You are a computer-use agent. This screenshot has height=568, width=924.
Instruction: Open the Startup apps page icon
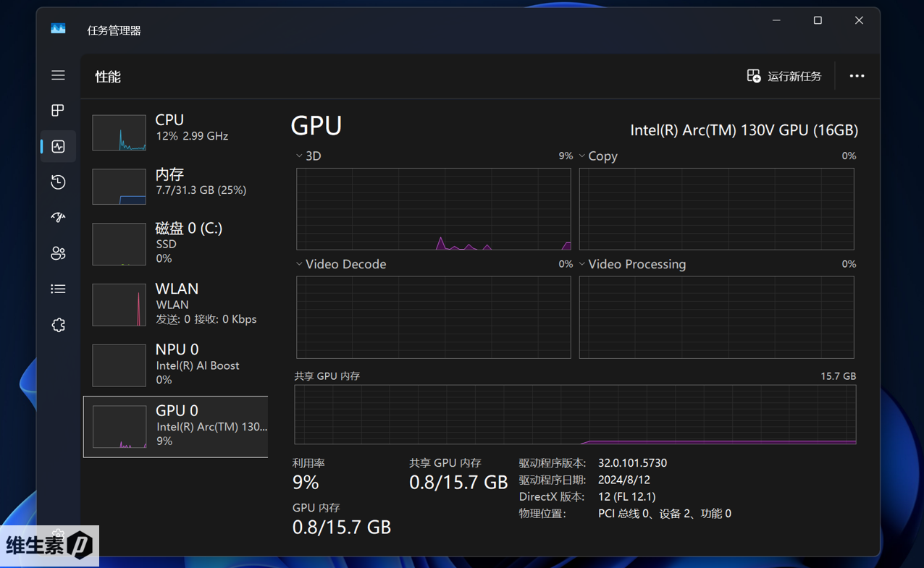click(58, 217)
